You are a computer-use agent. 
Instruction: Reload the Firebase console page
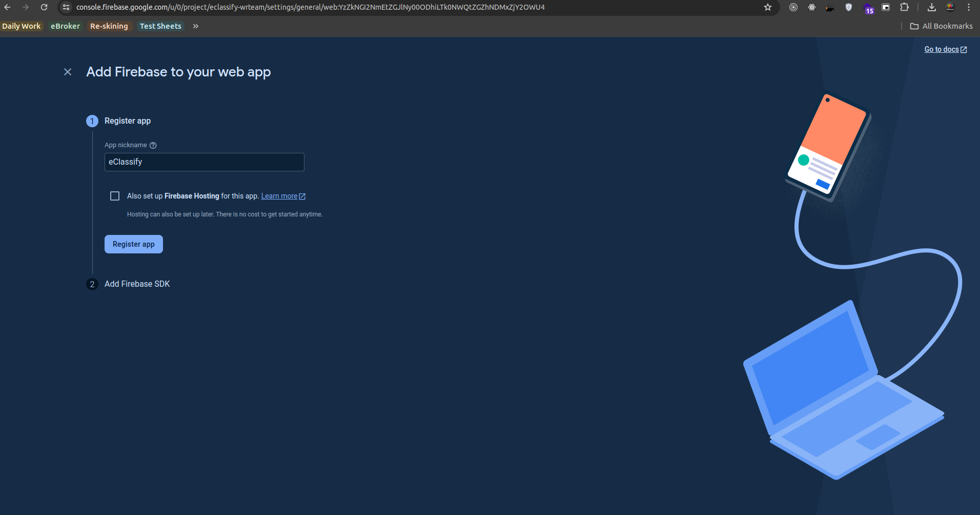click(44, 7)
